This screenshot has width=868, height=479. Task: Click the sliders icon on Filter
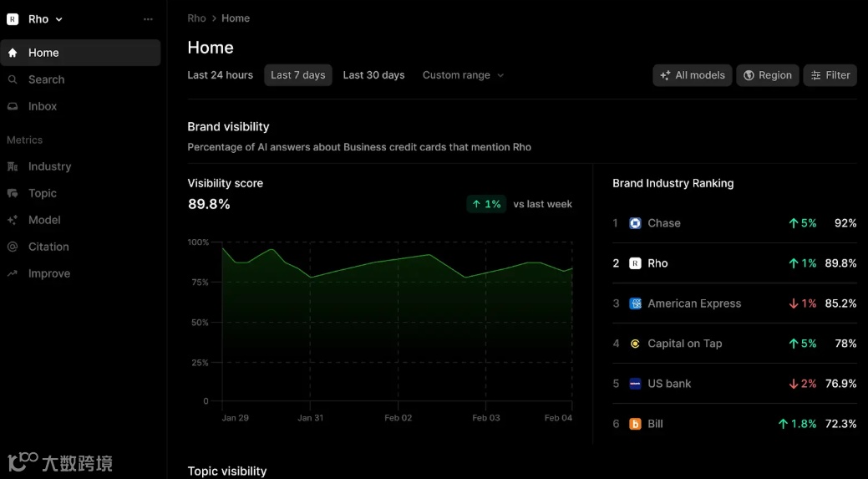tap(816, 75)
